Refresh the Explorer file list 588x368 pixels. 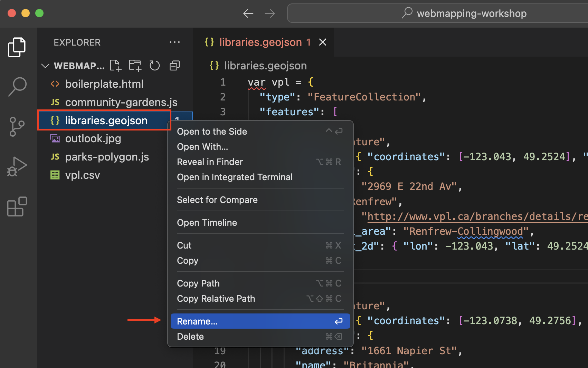[x=154, y=66]
